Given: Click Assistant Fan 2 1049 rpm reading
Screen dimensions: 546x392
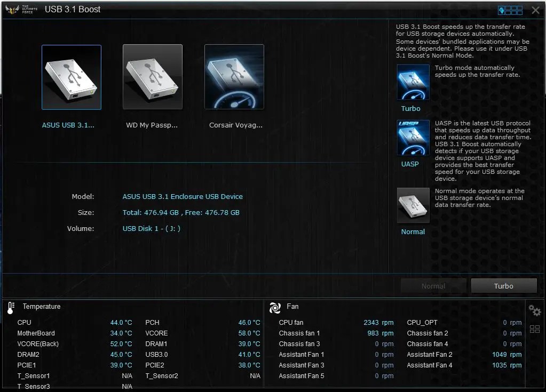Looking at the screenshot, I should click(x=507, y=355).
